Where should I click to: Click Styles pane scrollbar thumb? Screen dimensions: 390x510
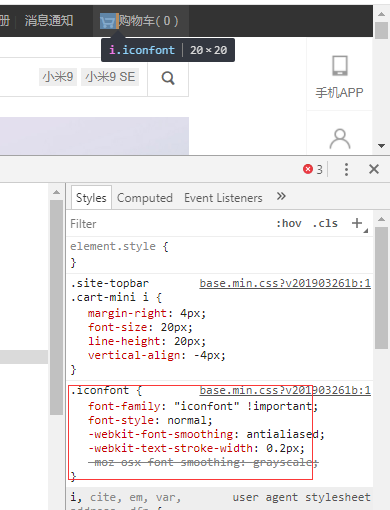coord(381,288)
